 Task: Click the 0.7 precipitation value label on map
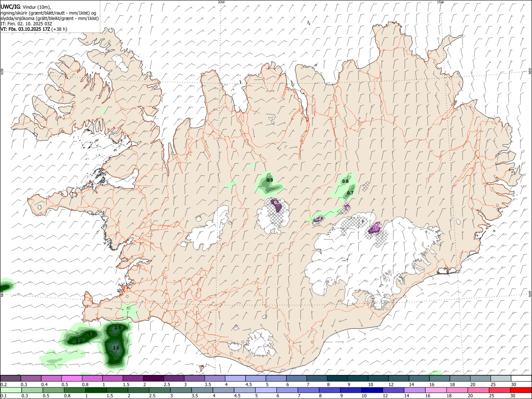(350, 193)
